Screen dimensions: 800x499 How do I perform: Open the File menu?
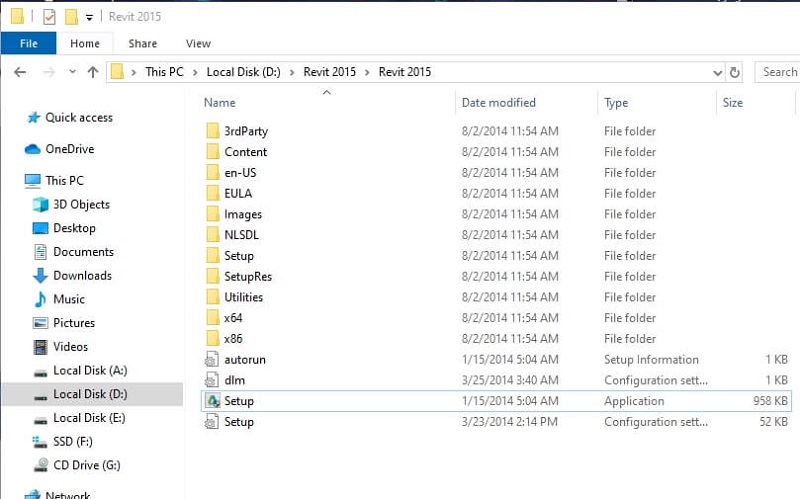click(28, 43)
